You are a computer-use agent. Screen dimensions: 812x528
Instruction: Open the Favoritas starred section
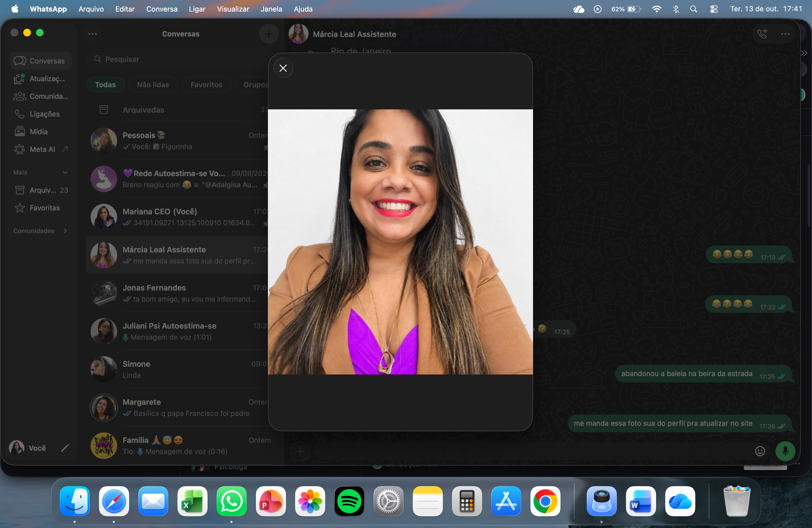41,208
